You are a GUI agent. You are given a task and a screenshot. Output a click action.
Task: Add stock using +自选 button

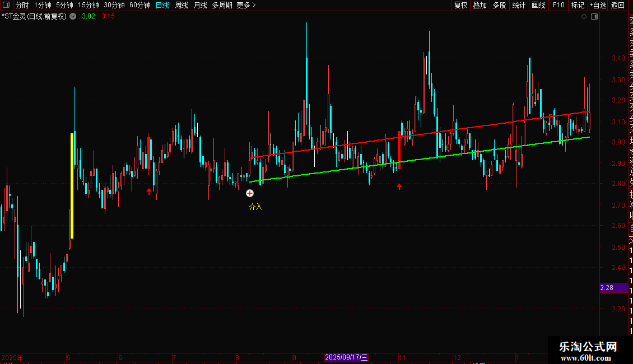[x=598, y=5]
